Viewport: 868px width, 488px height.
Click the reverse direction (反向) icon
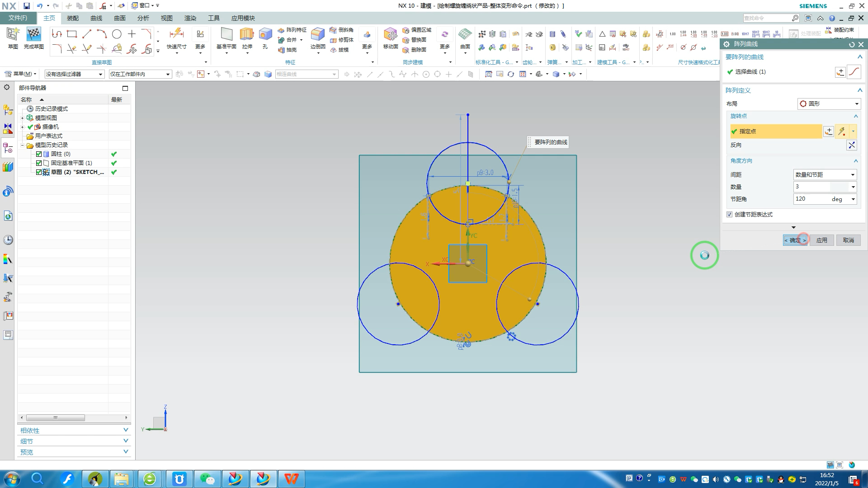point(851,145)
